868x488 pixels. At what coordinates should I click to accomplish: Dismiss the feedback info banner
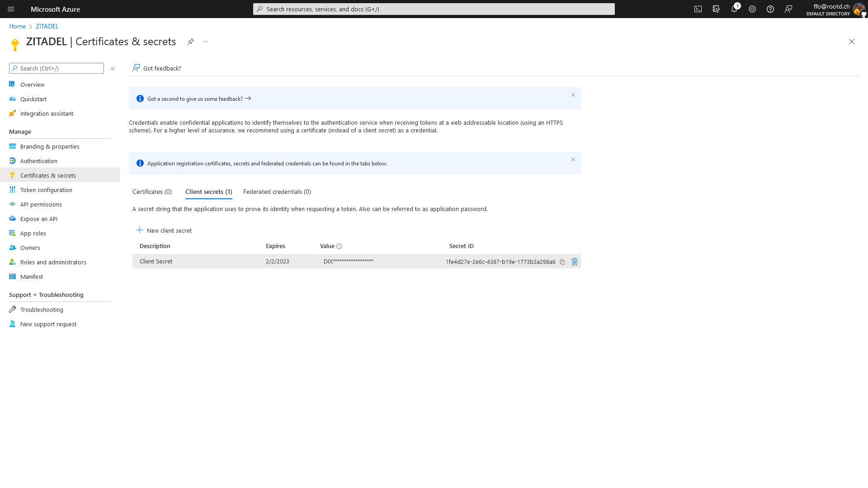point(573,95)
